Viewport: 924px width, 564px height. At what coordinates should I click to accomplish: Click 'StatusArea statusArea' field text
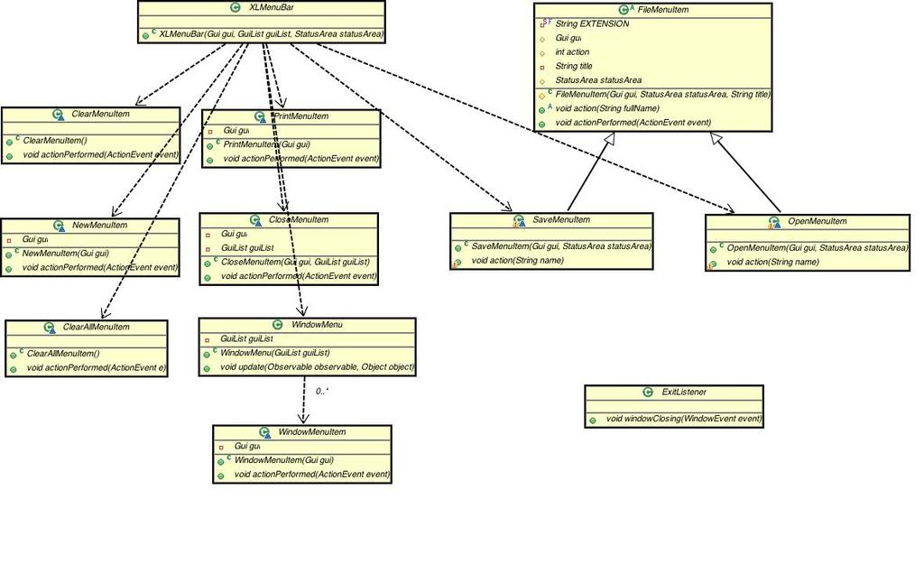598,80
